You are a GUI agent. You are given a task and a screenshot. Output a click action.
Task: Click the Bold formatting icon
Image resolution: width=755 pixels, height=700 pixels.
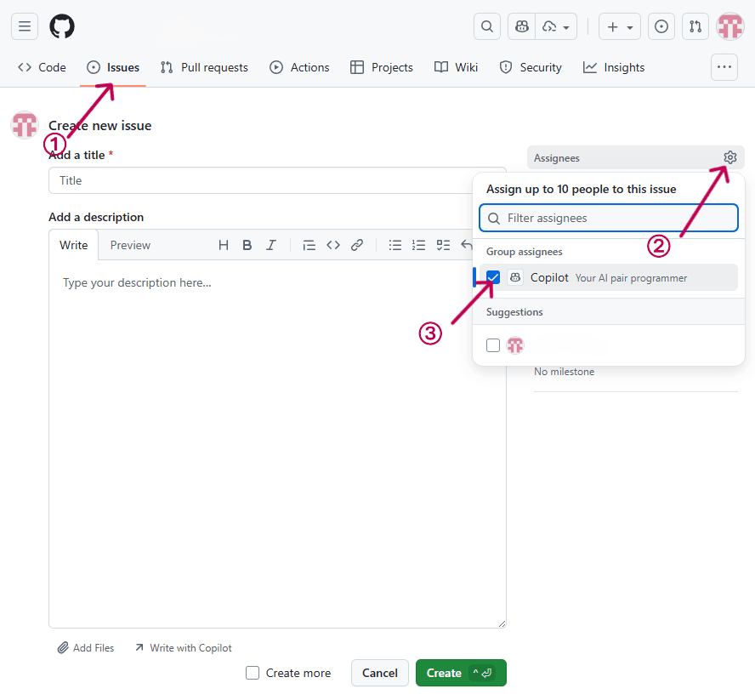(x=247, y=245)
